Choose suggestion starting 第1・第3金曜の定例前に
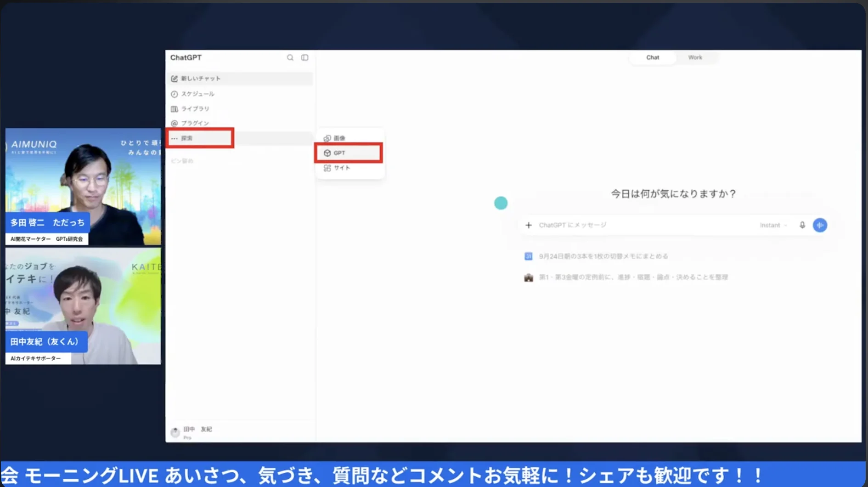The height and width of the screenshot is (487, 868). point(633,277)
